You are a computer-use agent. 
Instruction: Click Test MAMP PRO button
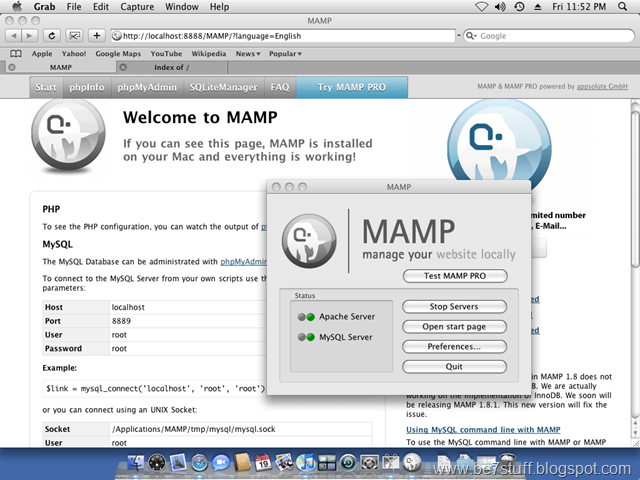coord(455,276)
